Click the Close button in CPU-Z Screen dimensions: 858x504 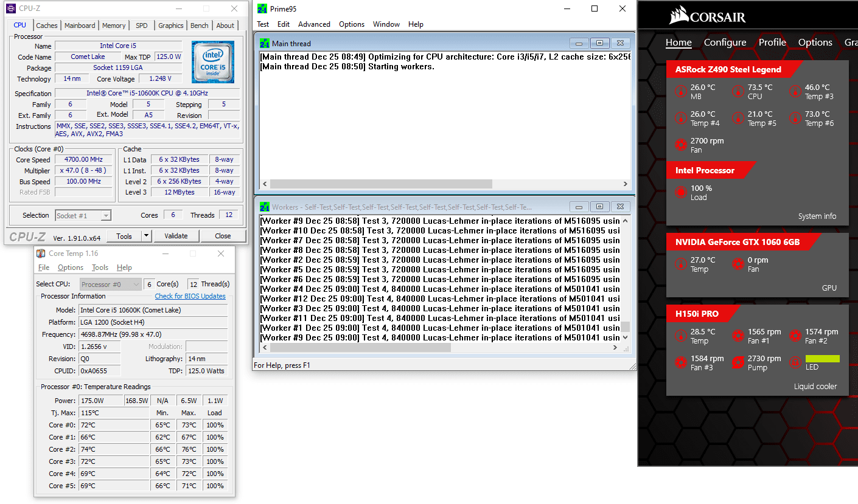223,236
